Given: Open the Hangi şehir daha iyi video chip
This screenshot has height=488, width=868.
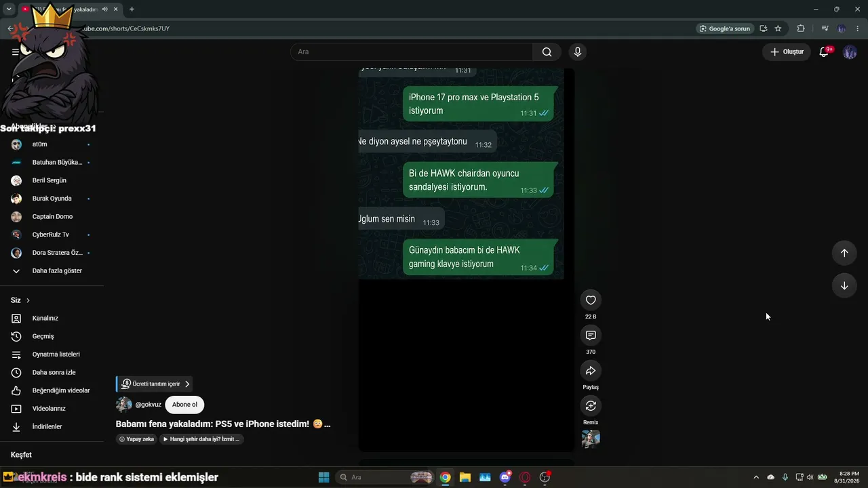Looking at the screenshot, I should [201, 439].
